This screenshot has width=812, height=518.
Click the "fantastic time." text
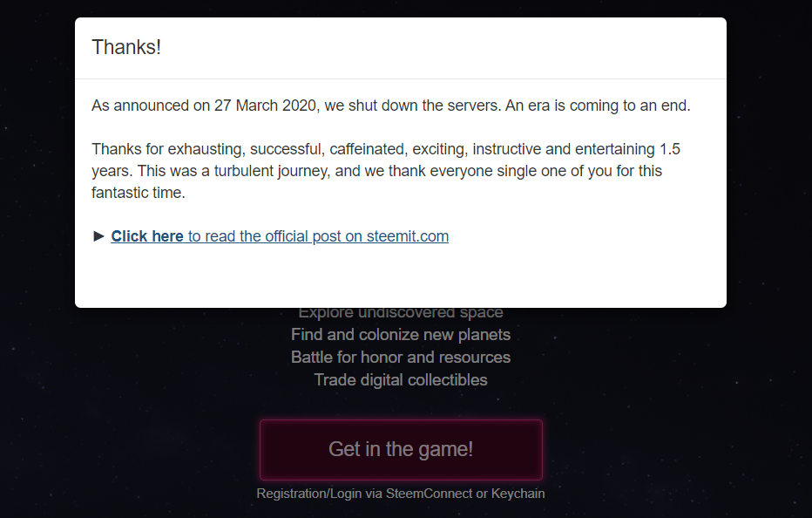coord(139,193)
